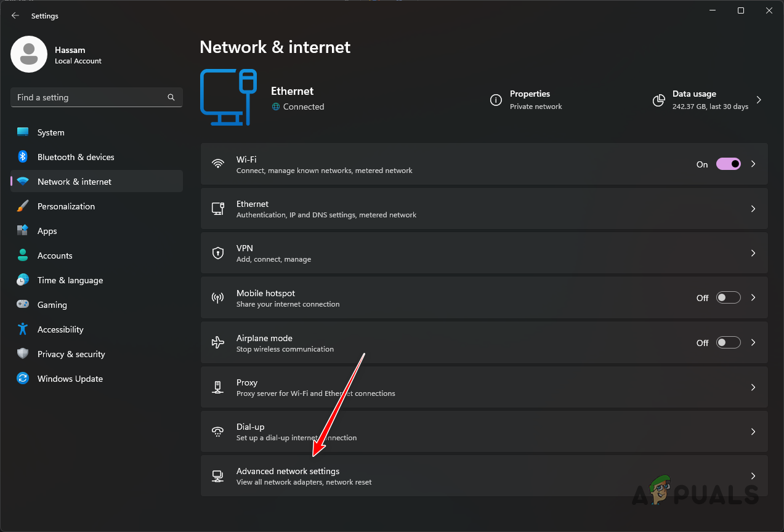Click the Advanced network settings adapter icon
Image resolution: width=784 pixels, height=532 pixels.
click(x=217, y=475)
